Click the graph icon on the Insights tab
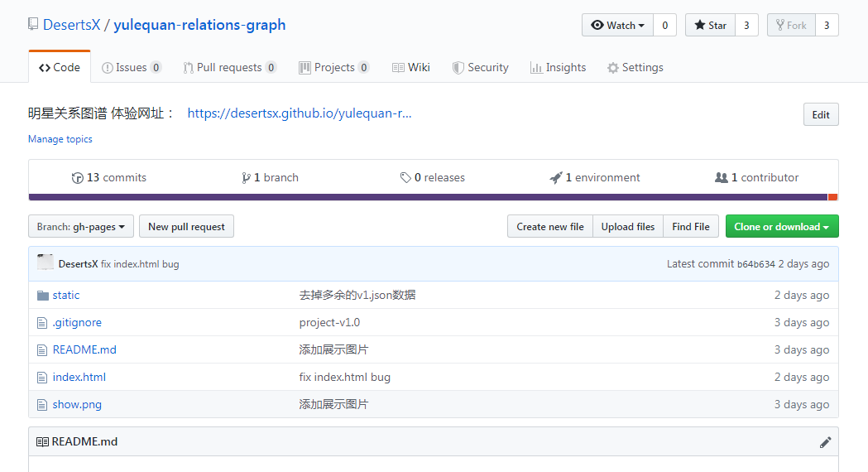Screen dimensions: 868x472 536,68
